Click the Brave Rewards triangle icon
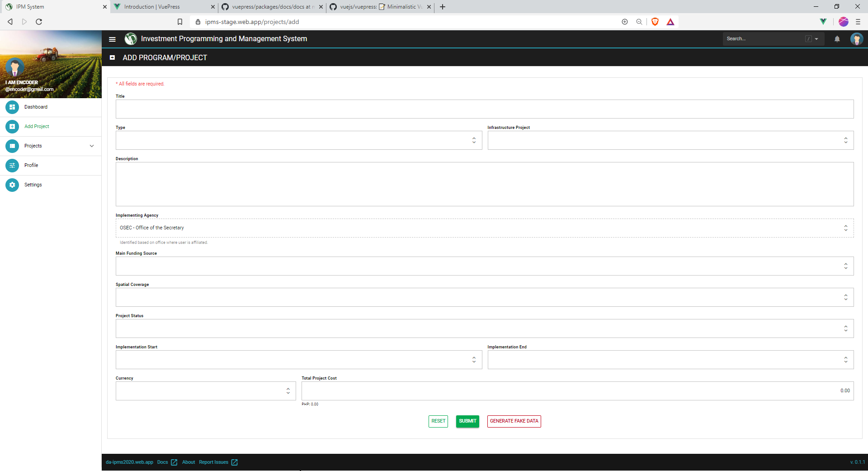The width and height of the screenshot is (868, 471). coord(670,22)
